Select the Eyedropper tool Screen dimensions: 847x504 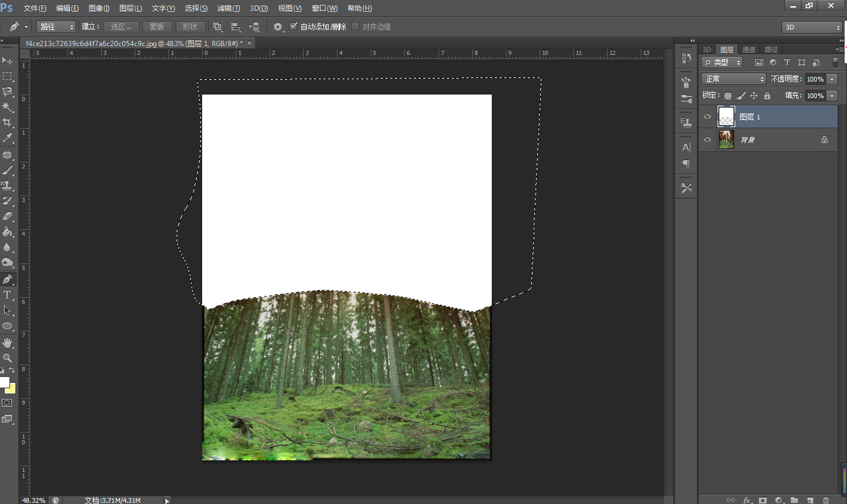click(7, 138)
